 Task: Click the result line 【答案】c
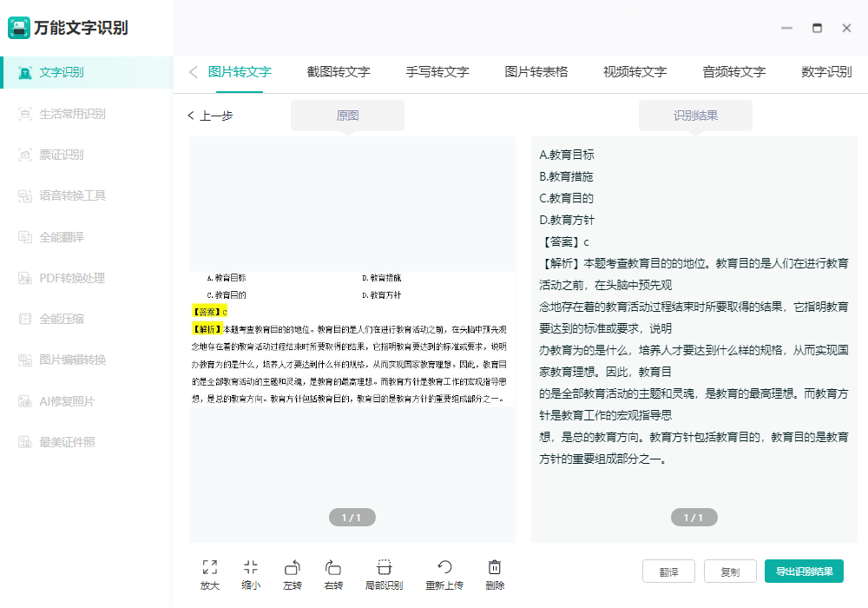[565, 242]
